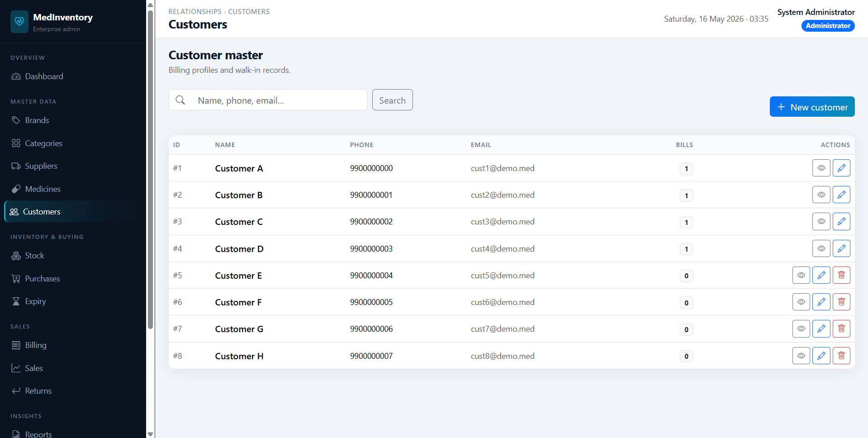Click the Administrator role badge
Screen dimensions: 868x438
pos(828,26)
